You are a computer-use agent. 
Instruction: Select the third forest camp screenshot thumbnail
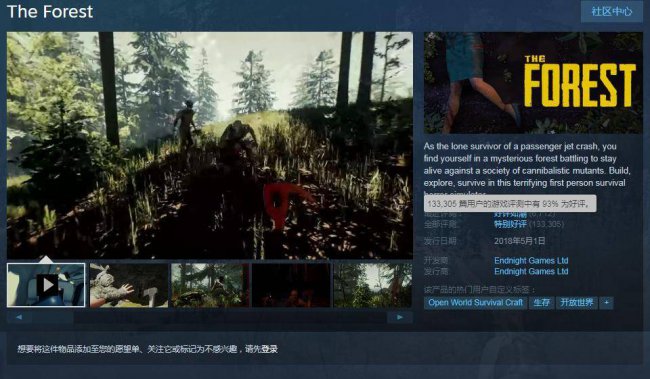coord(210,285)
